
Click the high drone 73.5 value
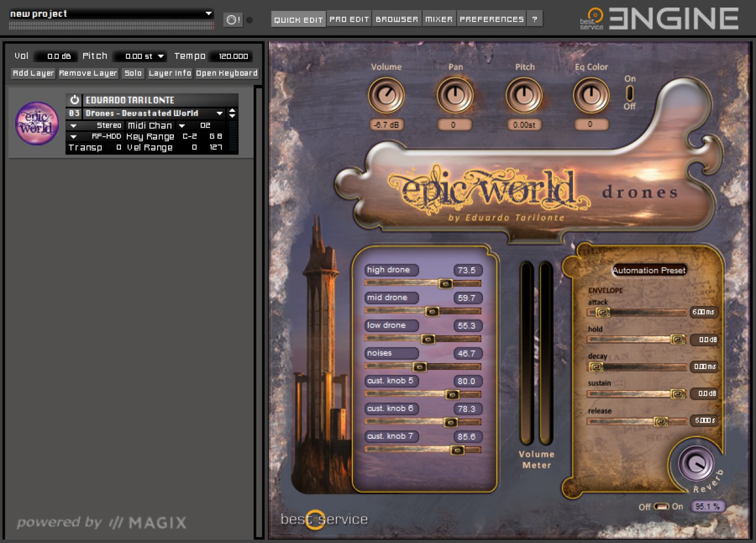(x=467, y=270)
